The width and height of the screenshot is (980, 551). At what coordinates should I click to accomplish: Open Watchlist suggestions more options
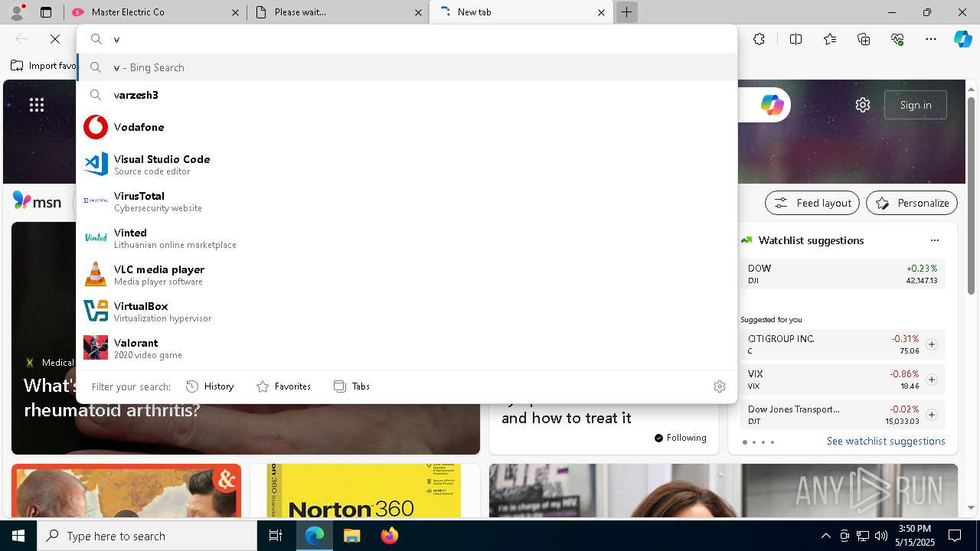coord(934,240)
